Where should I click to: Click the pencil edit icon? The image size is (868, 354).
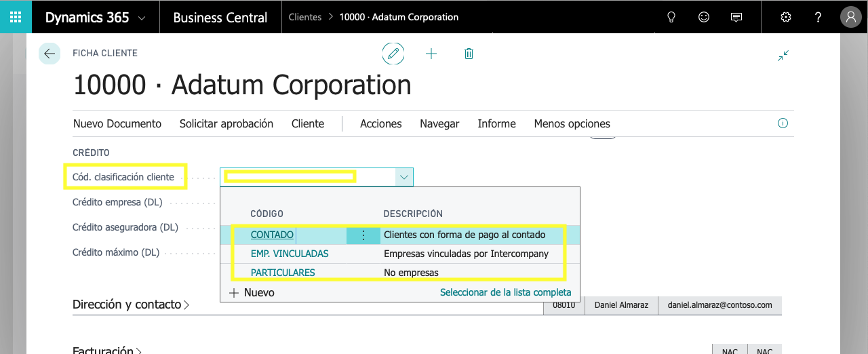[393, 54]
